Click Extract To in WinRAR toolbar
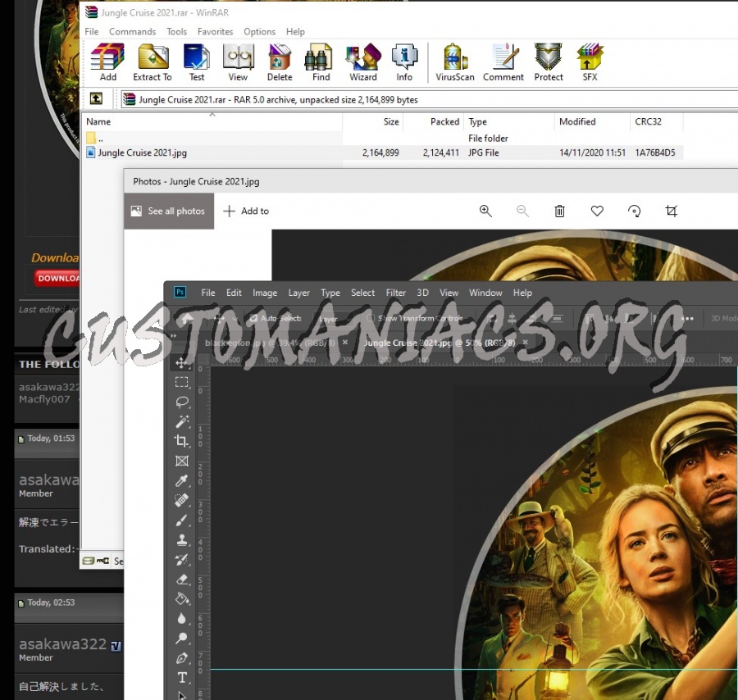738x700 pixels. point(153,62)
